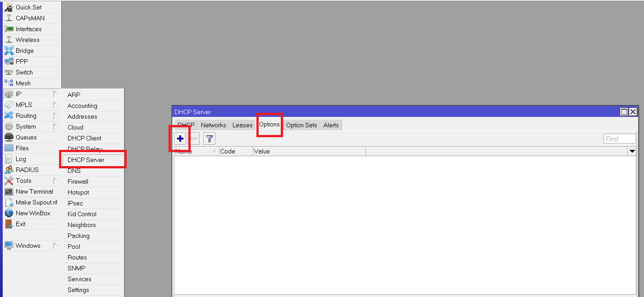Image resolution: width=644 pixels, height=297 pixels.
Task: Click the blue plus add button
Action: coord(180,139)
